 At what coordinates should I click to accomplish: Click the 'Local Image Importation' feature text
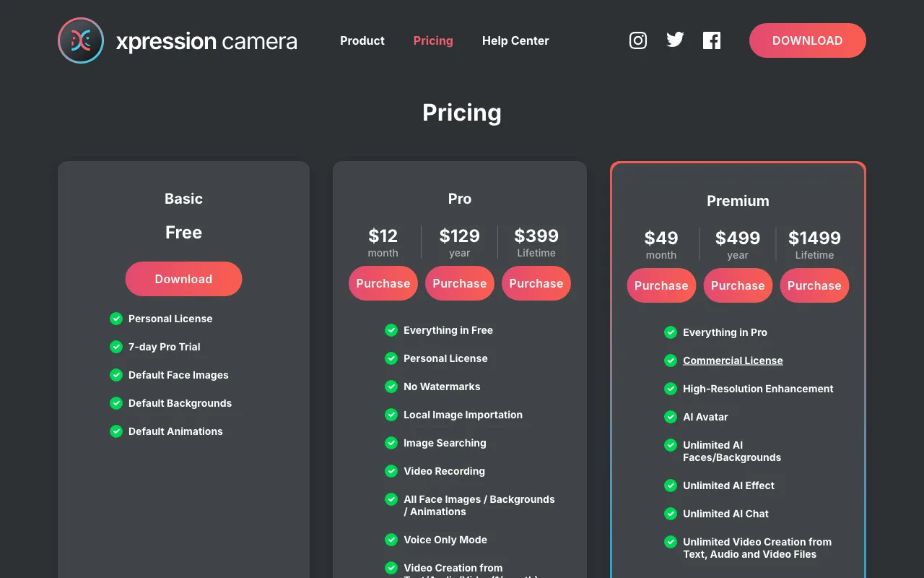tap(463, 415)
